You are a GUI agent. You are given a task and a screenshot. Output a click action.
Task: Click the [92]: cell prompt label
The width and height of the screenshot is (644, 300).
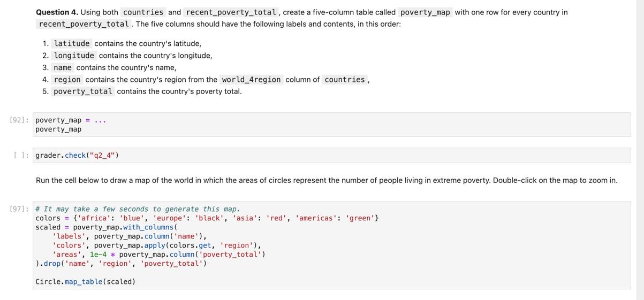pos(20,120)
